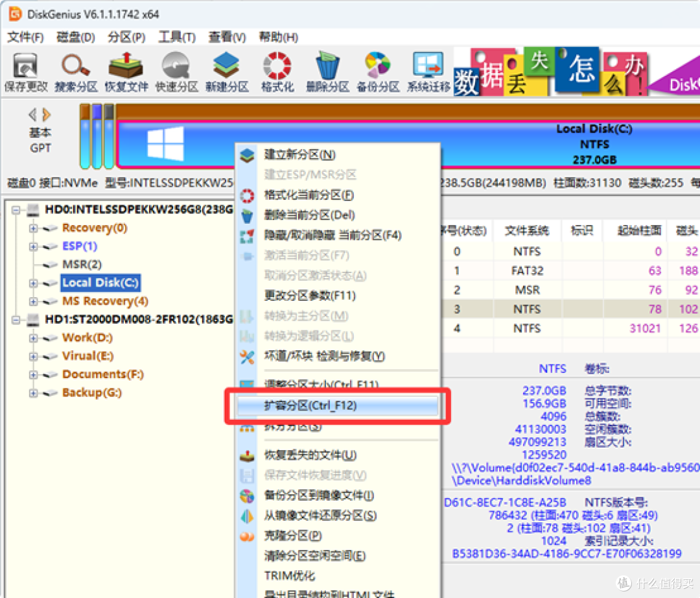This screenshot has width=700, height=598.
Task: Click the Windows logo on the C: partition bar
Action: [165, 143]
